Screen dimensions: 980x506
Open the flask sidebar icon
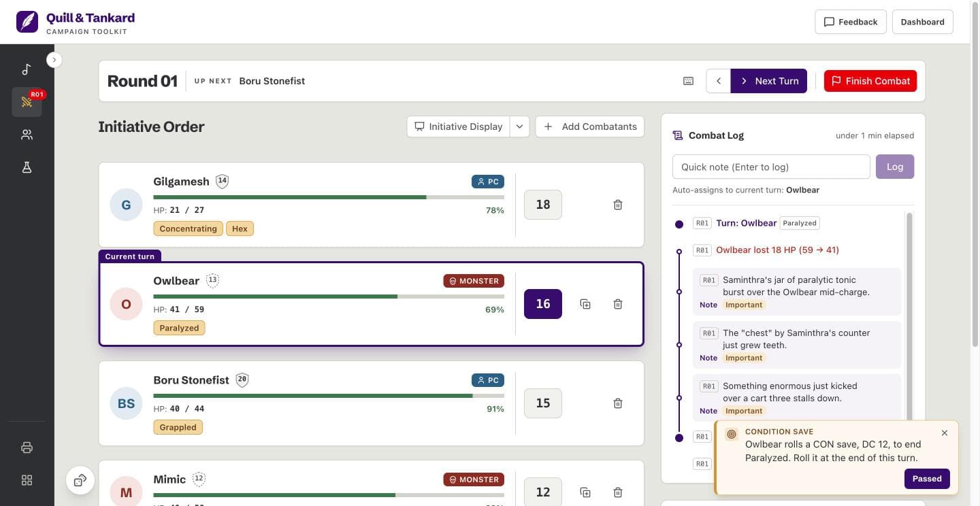click(x=27, y=167)
